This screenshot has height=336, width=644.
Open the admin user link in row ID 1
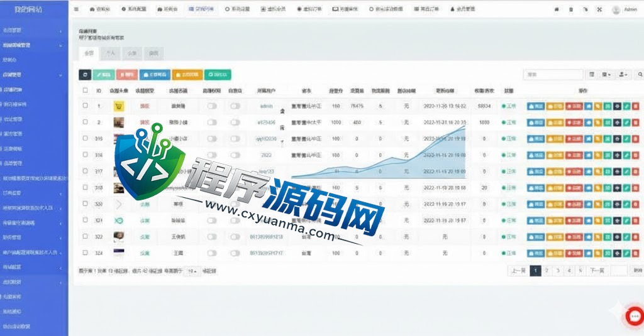pos(266,106)
